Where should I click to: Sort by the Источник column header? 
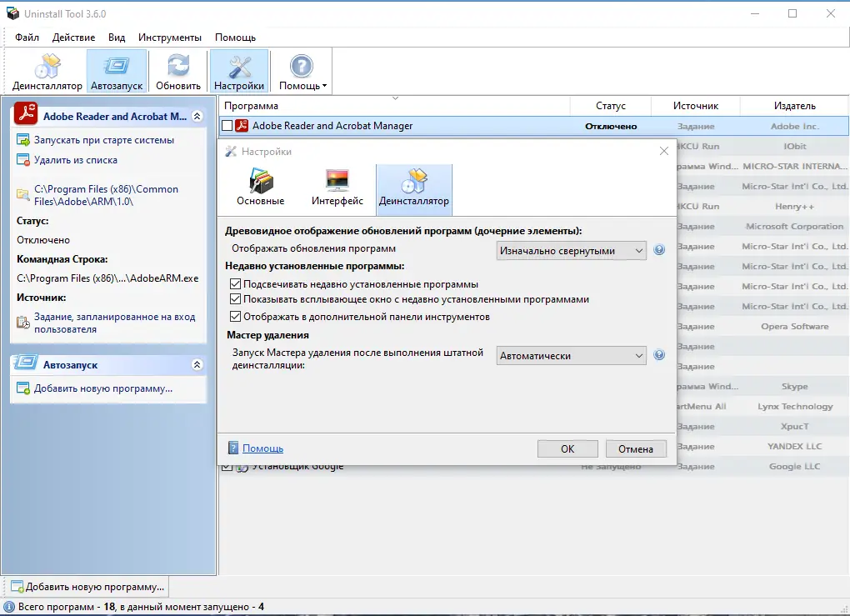[x=696, y=106]
